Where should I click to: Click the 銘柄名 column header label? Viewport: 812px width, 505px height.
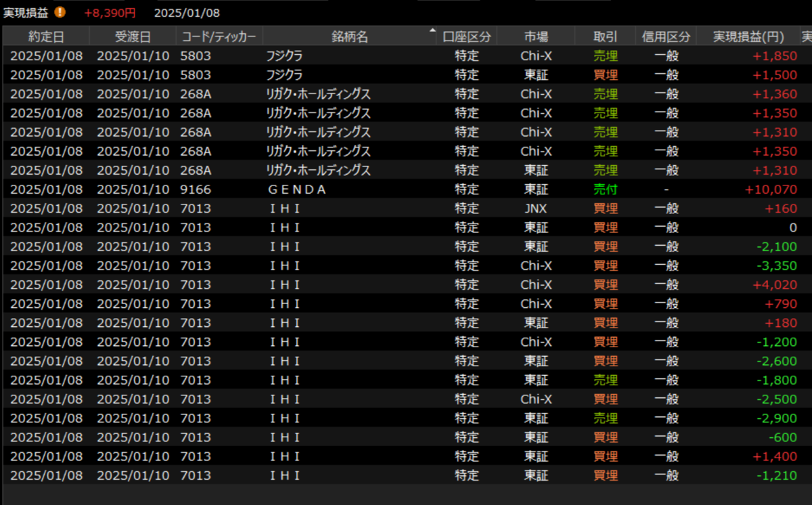(x=350, y=37)
